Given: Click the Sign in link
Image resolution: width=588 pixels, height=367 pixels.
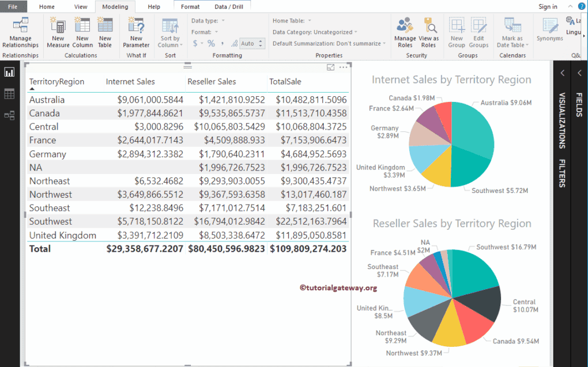Looking at the screenshot, I should point(547,6).
